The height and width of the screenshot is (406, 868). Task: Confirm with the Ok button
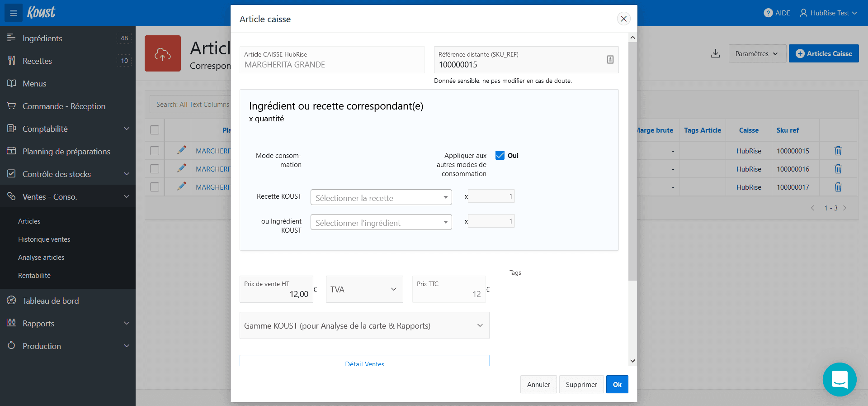pyautogui.click(x=617, y=384)
